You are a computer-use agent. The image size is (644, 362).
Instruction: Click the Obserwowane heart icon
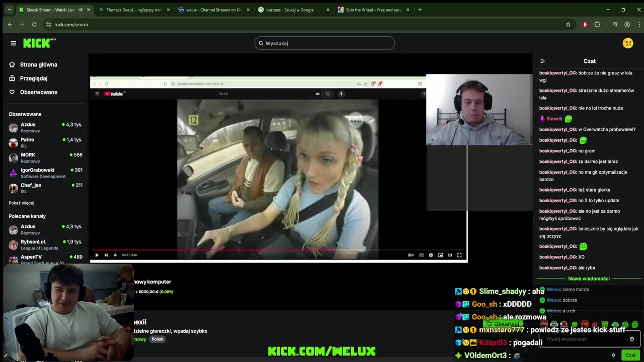(12, 92)
